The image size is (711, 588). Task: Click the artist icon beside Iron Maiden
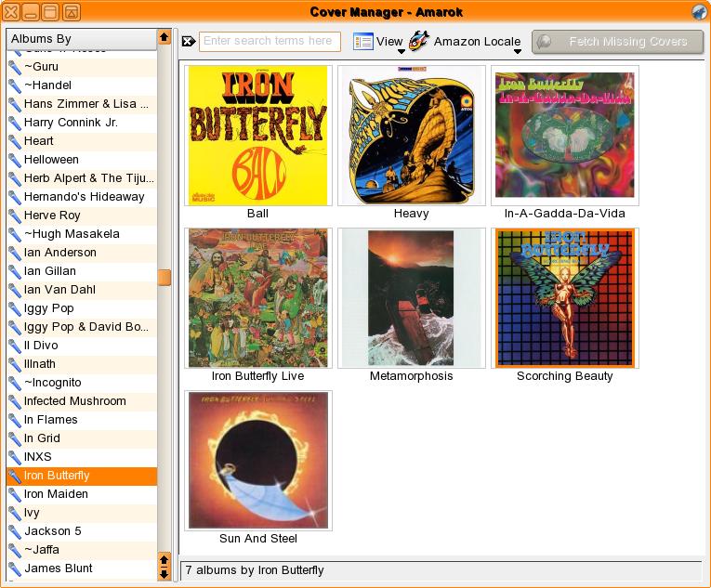15,494
